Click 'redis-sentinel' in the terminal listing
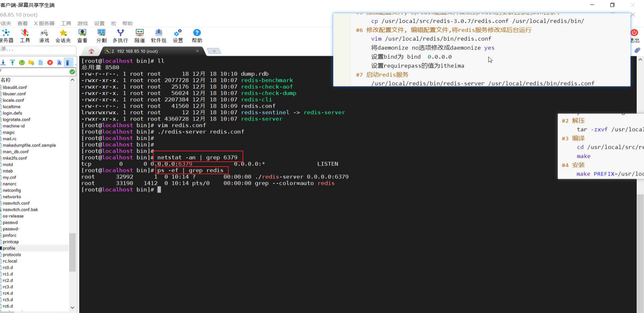The image size is (644, 313). [x=265, y=112]
